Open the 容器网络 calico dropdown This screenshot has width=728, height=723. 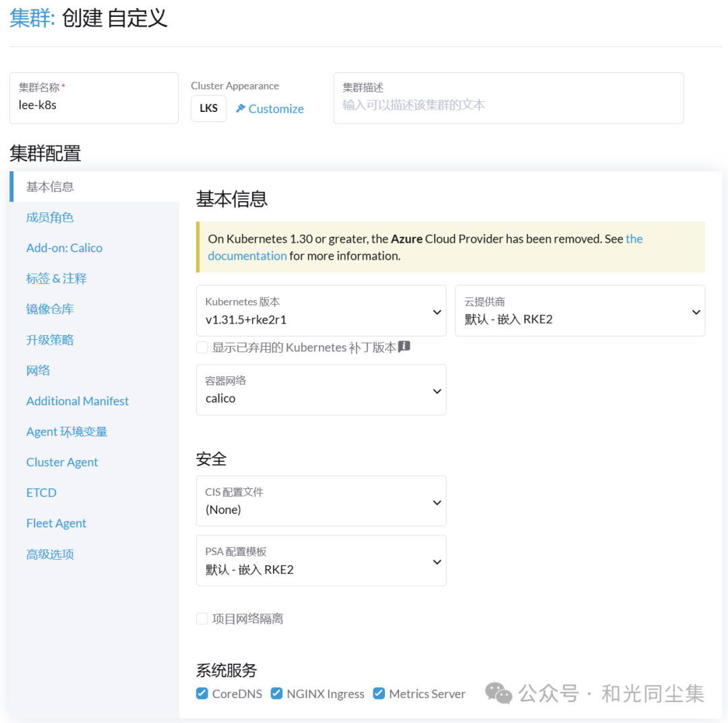pyautogui.click(x=321, y=389)
